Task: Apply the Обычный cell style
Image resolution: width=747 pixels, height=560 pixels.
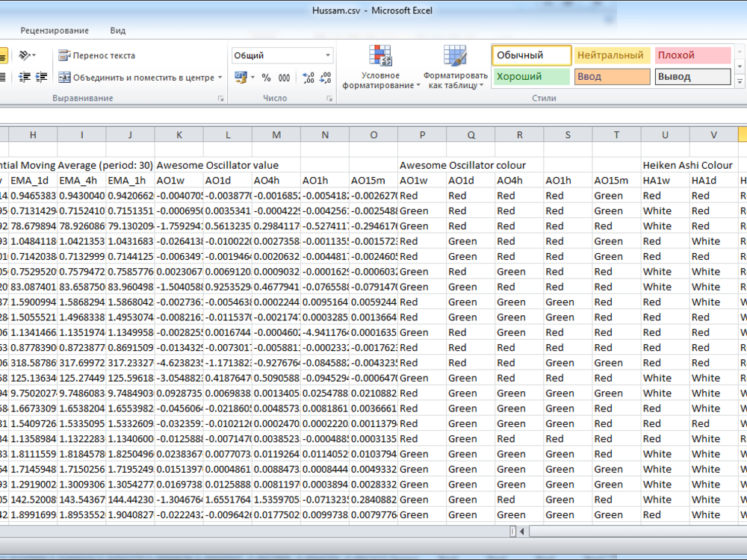Action: coord(532,55)
